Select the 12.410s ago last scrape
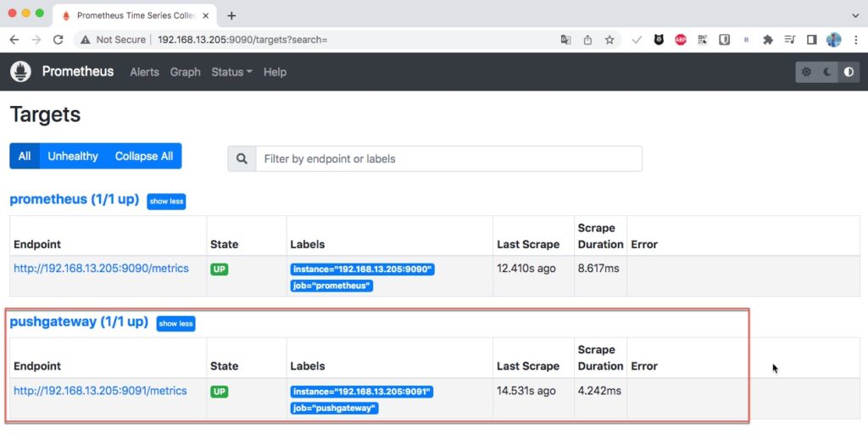868x439 pixels. point(526,269)
